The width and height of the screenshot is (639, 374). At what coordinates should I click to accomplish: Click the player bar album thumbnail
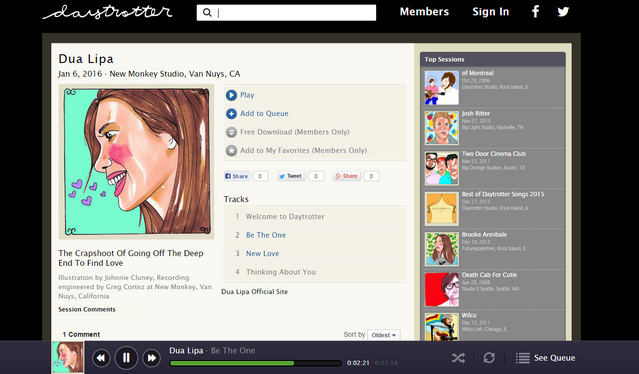[68, 357]
